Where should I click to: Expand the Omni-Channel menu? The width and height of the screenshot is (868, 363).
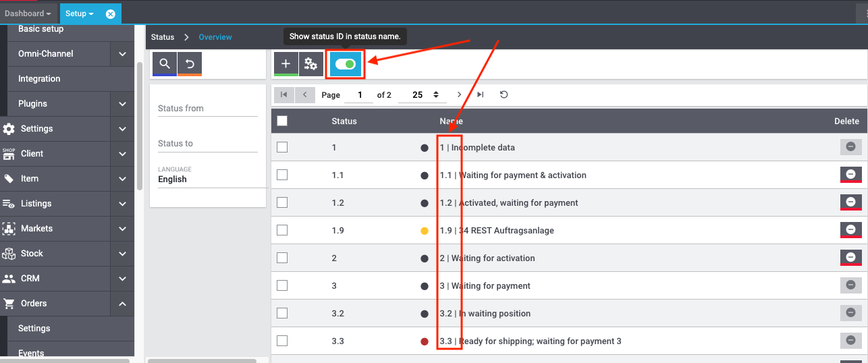[122, 54]
